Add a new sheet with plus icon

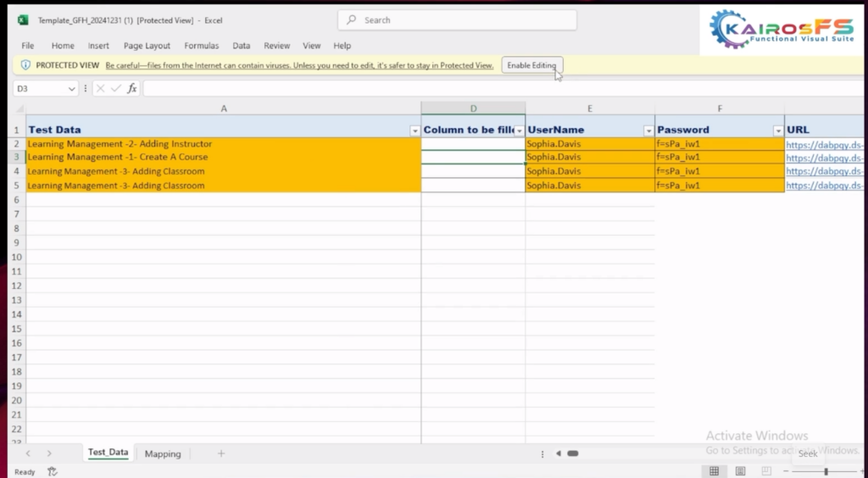[x=221, y=453]
